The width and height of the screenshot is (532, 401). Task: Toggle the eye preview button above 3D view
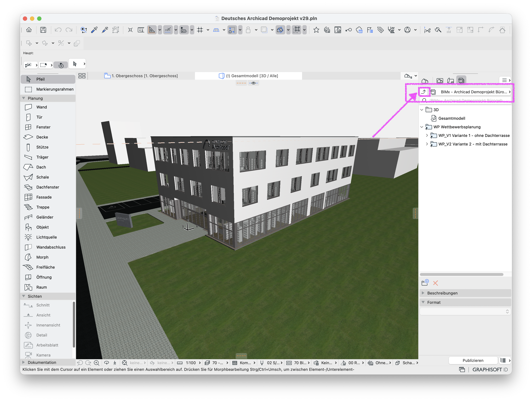pos(254,83)
